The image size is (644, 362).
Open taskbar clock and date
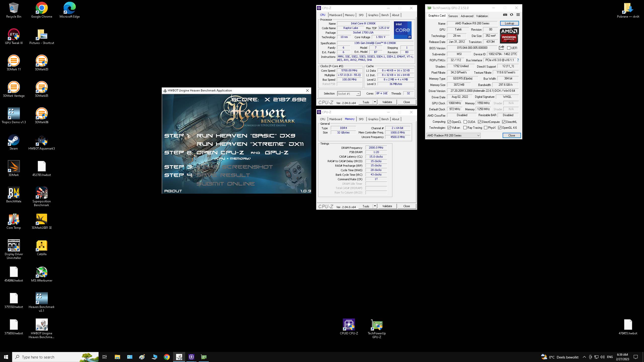point(622,357)
